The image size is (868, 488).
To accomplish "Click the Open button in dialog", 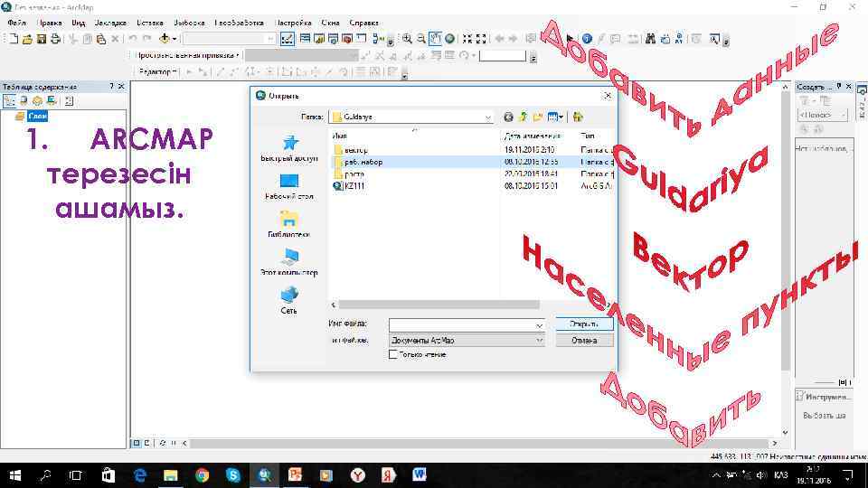I will tap(584, 324).
